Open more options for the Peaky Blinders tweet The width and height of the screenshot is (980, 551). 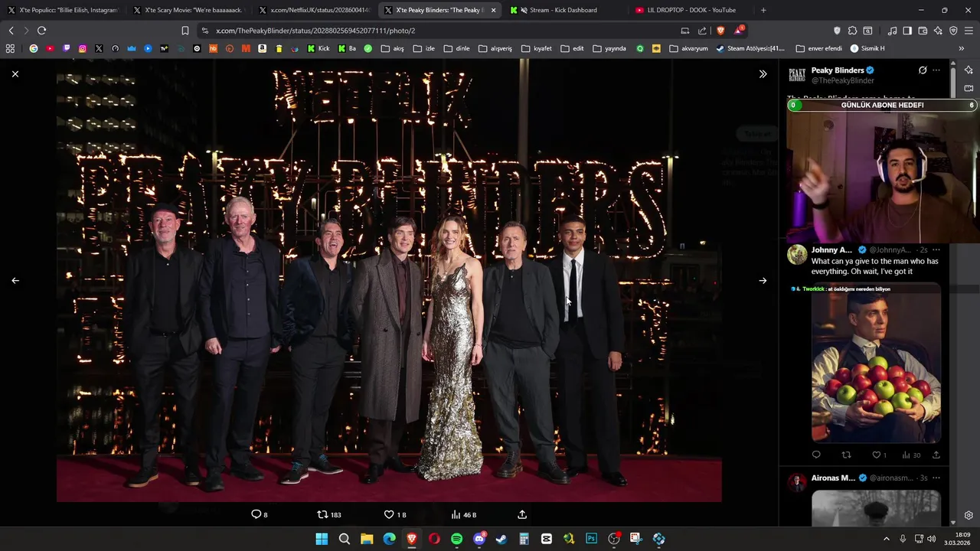pos(936,70)
